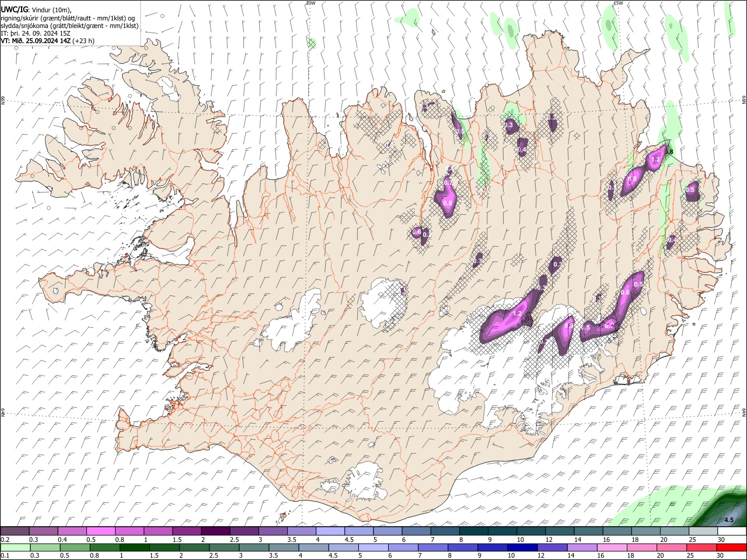This screenshot has height=560, width=747.
Task: Pick the white 30 swatch in snow legend
Action: click(732, 531)
